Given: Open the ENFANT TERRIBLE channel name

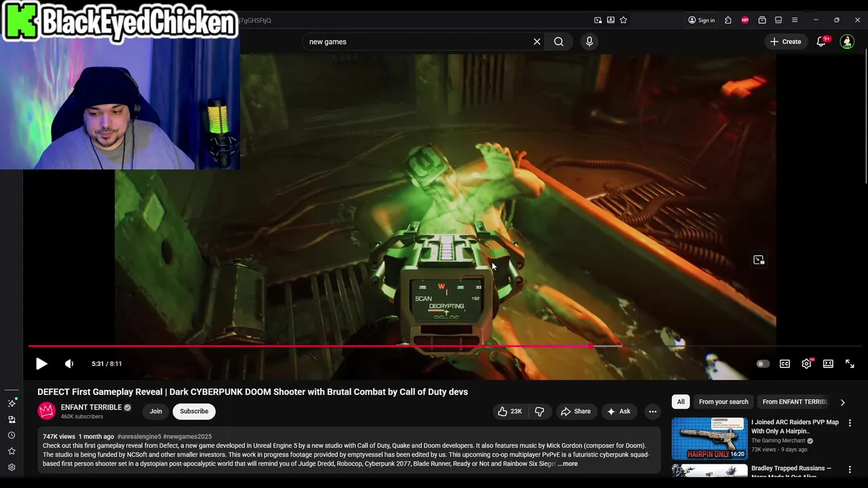Looking at the screenshot, I should click(x=91, y=407).
